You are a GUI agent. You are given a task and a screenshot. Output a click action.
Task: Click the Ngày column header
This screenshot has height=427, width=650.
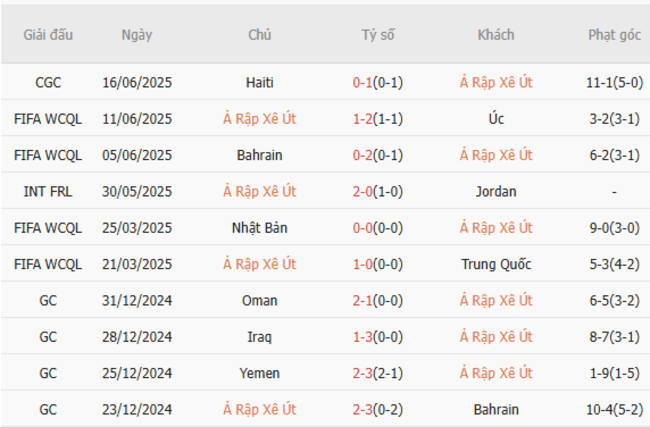[x=137, y=35]
